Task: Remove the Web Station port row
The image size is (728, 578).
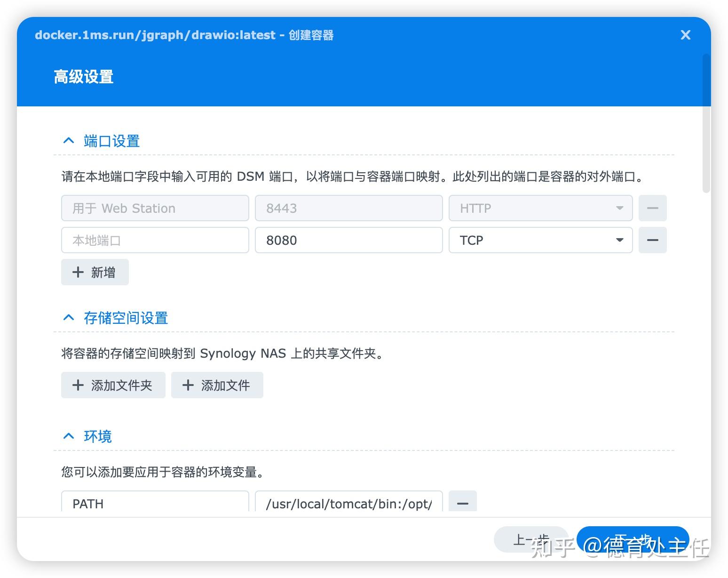Action: 652,208
